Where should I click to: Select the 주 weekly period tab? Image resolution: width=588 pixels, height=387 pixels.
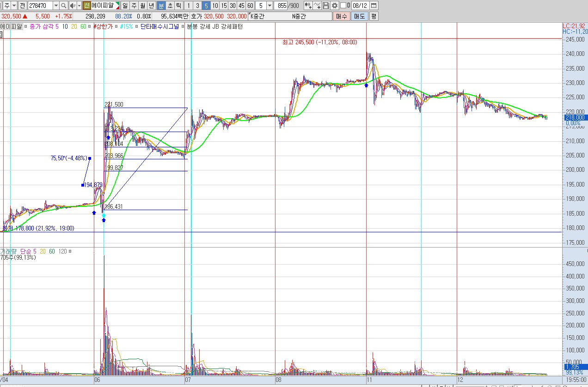tap(134, 6)
